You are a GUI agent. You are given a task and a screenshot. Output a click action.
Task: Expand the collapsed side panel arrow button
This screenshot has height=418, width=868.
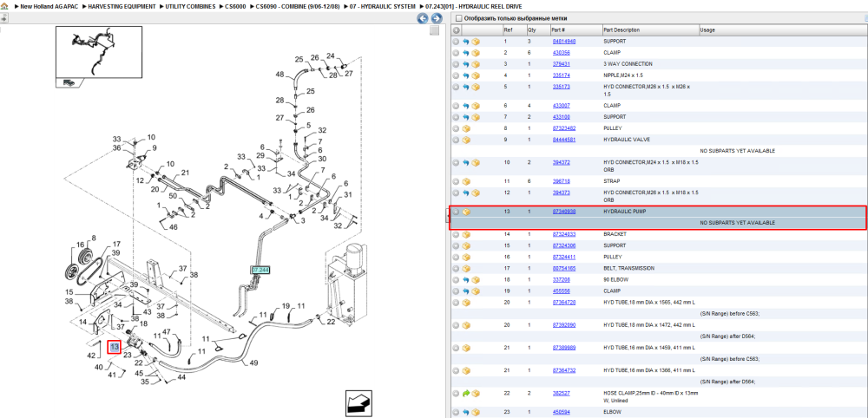point(3,18)
